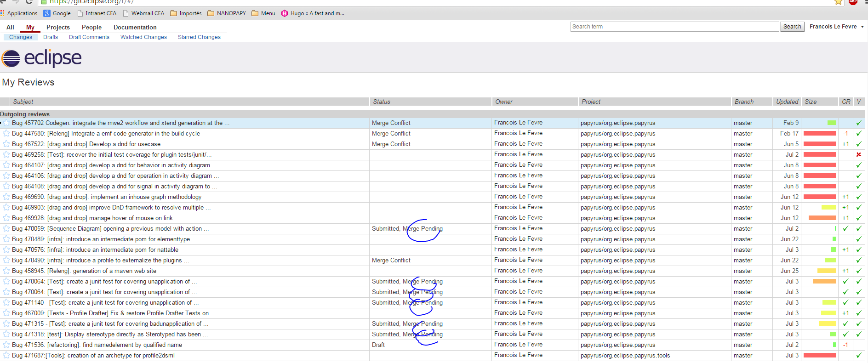868x363 pixels.
Task: Open the Importés bookmarks folder
Action: [186, 13]
